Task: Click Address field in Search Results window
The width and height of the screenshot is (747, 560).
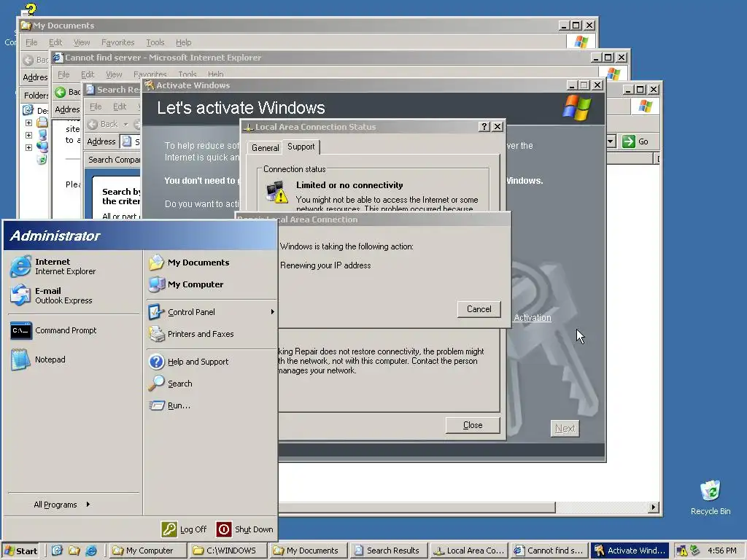Action: click(130, 141)
